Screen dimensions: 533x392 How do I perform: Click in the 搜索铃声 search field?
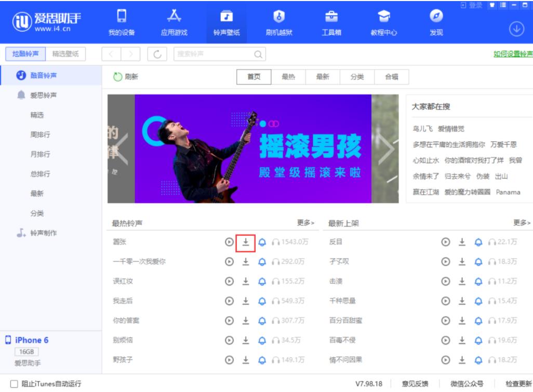(x=213, y=54)
